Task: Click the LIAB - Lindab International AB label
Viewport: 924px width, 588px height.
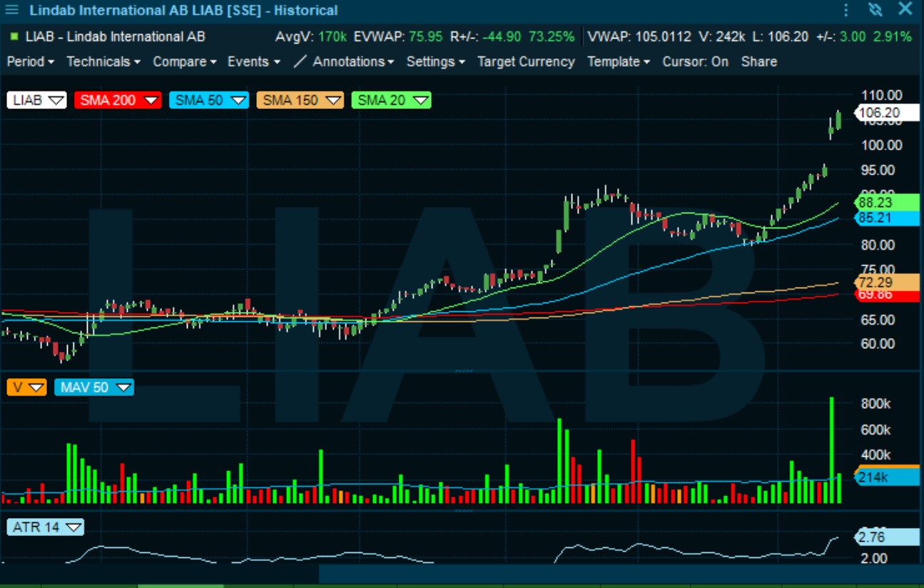Action: point(115,36)
